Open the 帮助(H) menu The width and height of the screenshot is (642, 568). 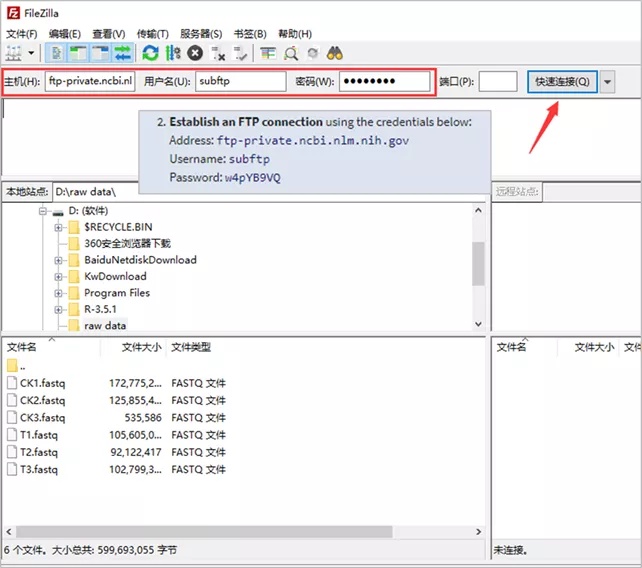(x=295, y=34)
